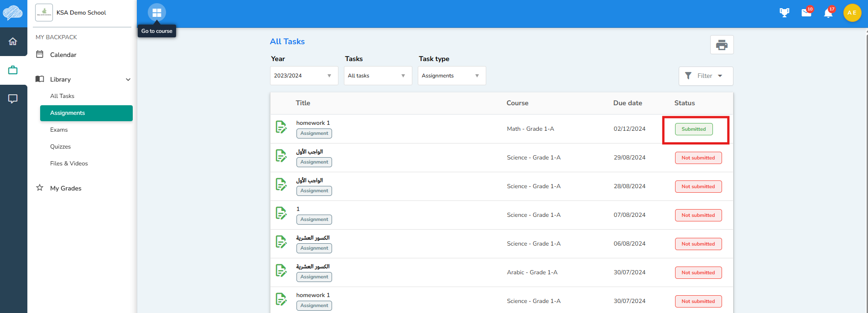Click the KSA Demo School logo
The height and width of the screenshot is (313, 868).
pos(44,13)
